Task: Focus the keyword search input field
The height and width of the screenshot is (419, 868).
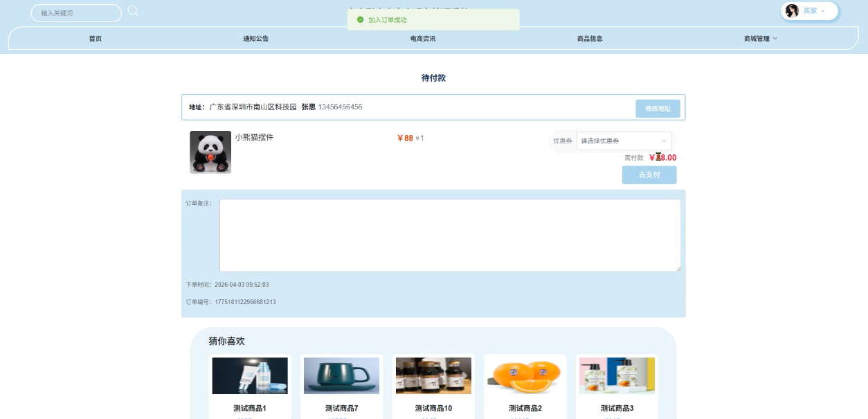Action: pyautogui.click(x=76, y=13)
